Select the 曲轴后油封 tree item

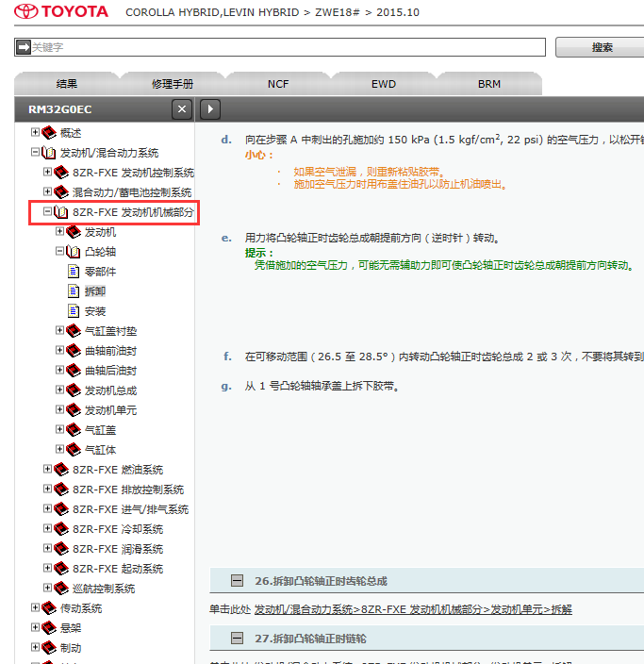[x=110, y=371]
